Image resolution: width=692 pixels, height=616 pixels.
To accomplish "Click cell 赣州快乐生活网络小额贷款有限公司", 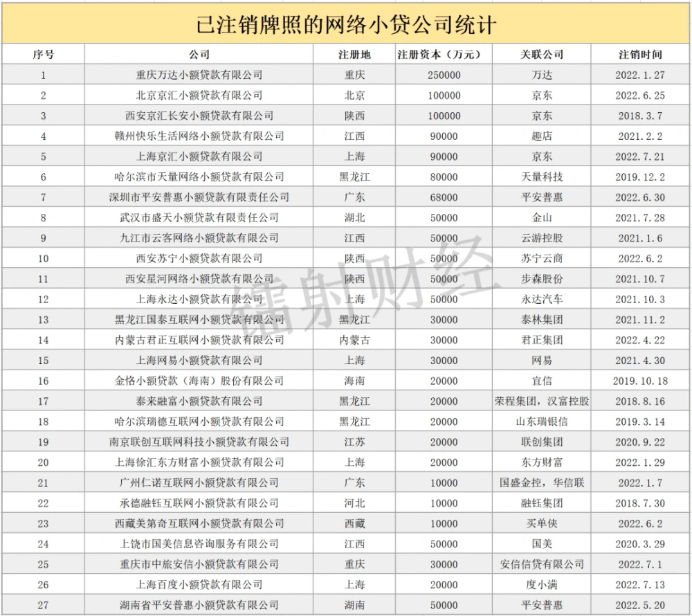I will (x=199, y=136).
